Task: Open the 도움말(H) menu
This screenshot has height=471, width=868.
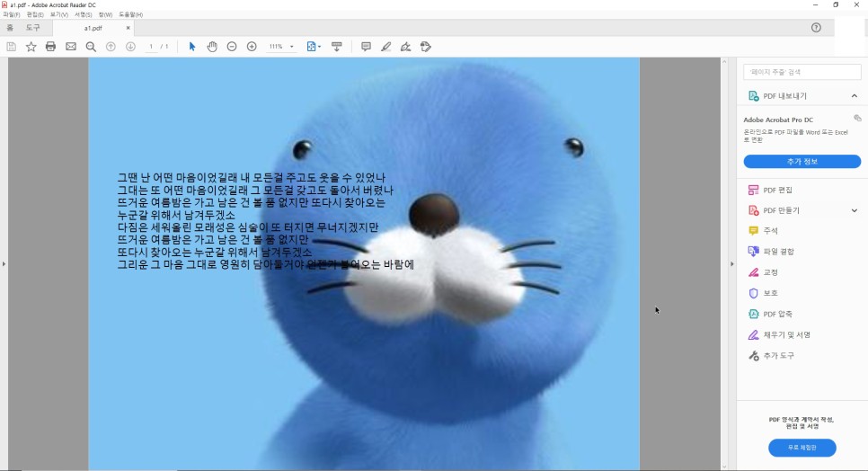Action: 130,14
